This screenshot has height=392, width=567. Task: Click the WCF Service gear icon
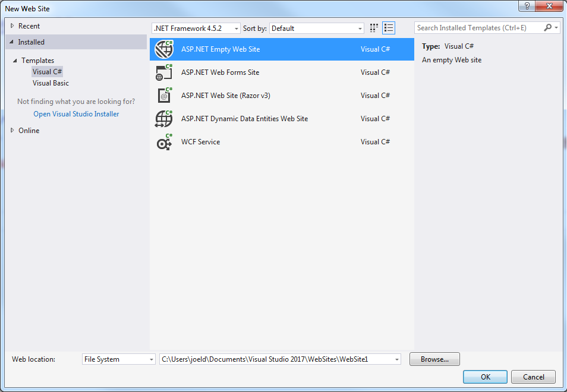pos(164,141)
